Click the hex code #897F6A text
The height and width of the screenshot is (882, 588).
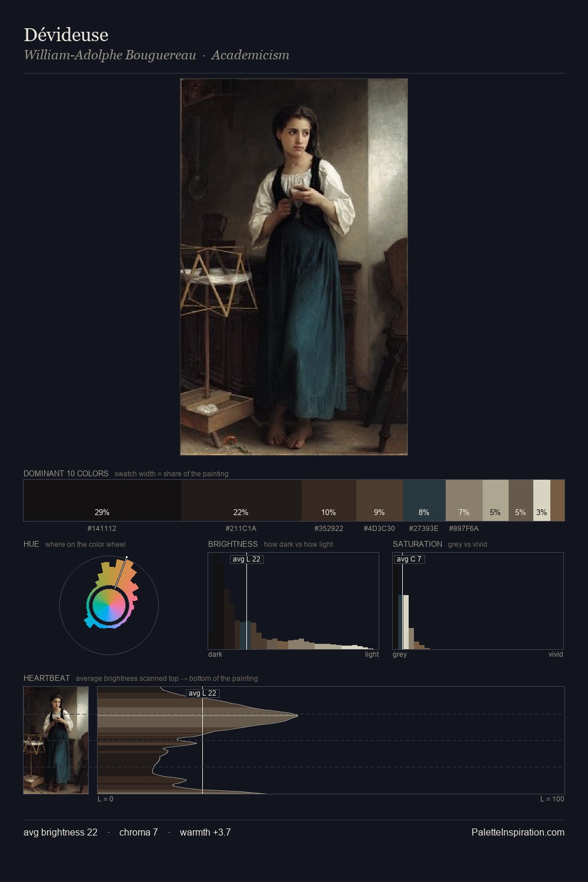(x=464, y=529)
